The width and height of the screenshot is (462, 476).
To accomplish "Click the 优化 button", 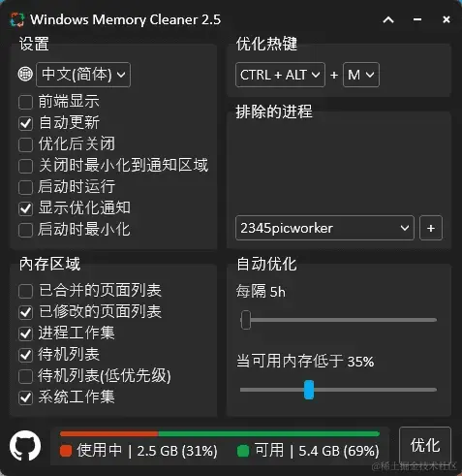I will point(425,446).
